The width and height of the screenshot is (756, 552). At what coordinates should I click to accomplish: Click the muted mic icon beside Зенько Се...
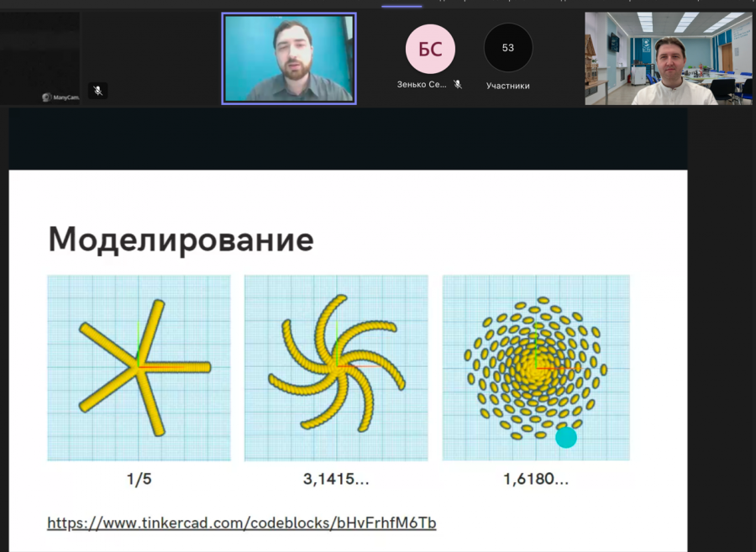tap(458, 84)
